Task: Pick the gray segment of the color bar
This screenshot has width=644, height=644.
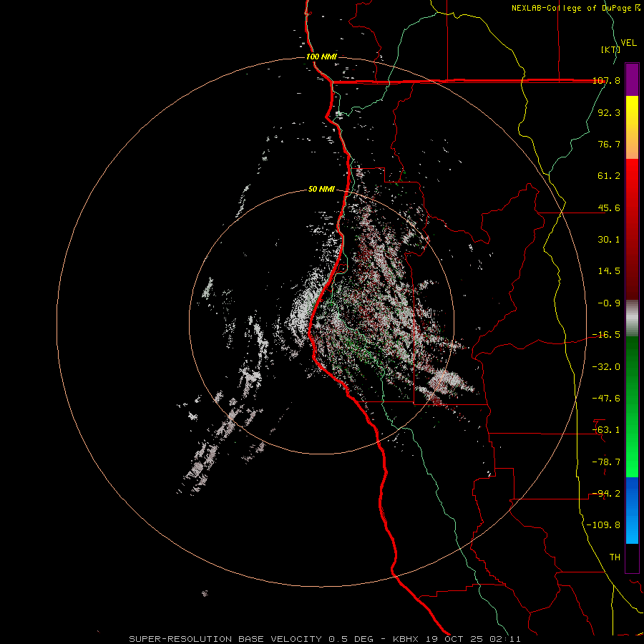Action: click(632, 318)
